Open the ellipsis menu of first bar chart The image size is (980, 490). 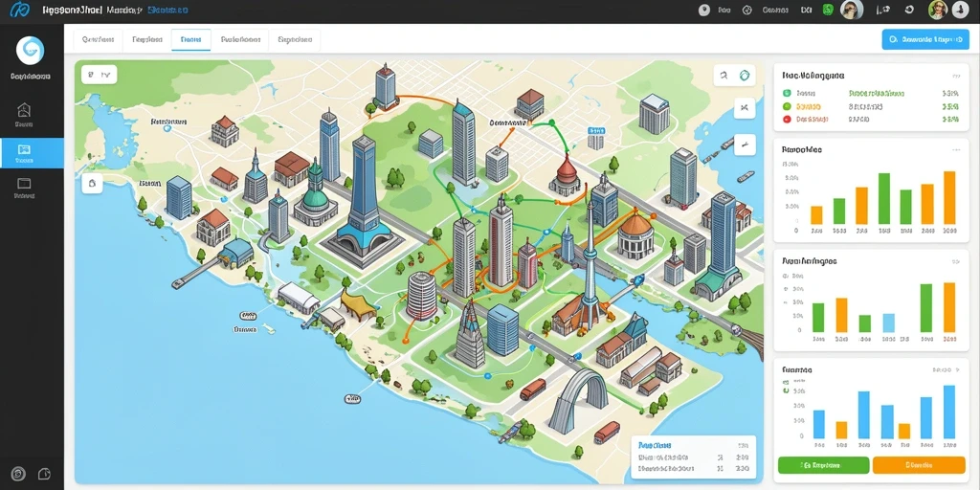[x=955, y=150]
